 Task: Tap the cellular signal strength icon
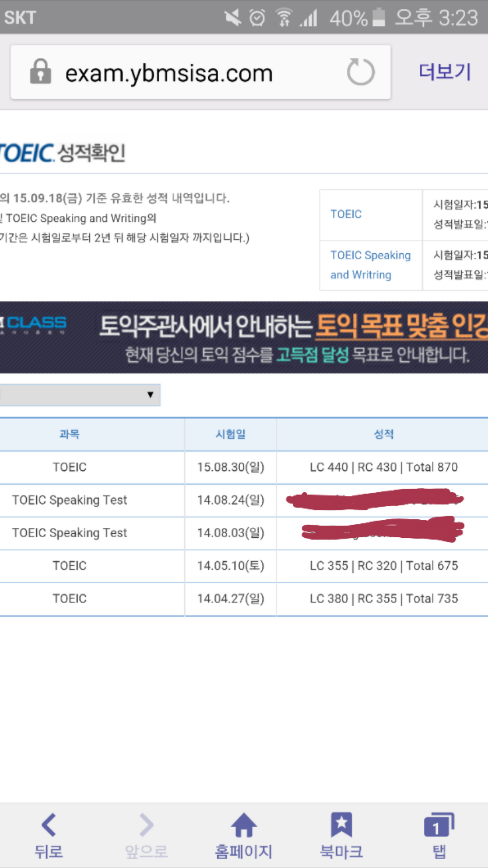308,18
